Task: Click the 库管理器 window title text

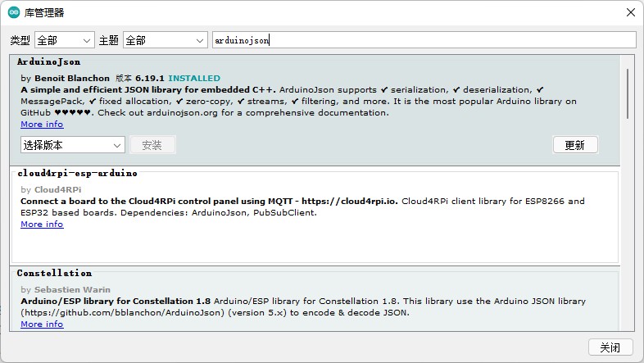Action: click(x=44, y=13)
